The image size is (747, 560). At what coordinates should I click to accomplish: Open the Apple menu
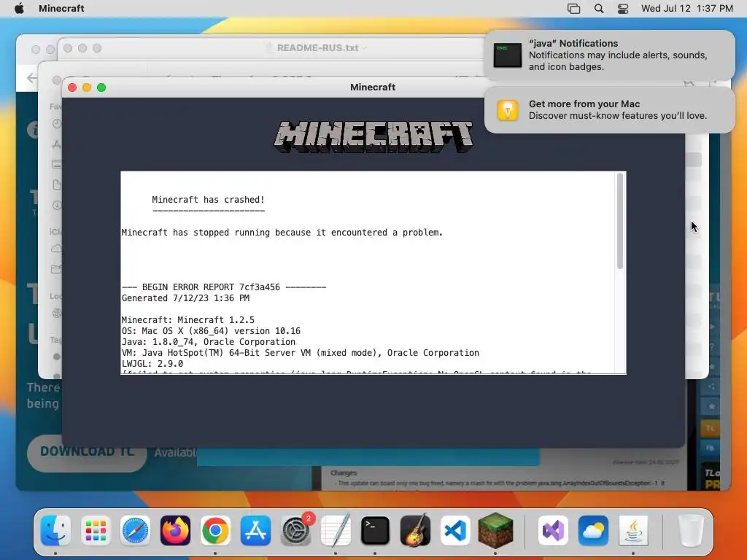point(19,8)
